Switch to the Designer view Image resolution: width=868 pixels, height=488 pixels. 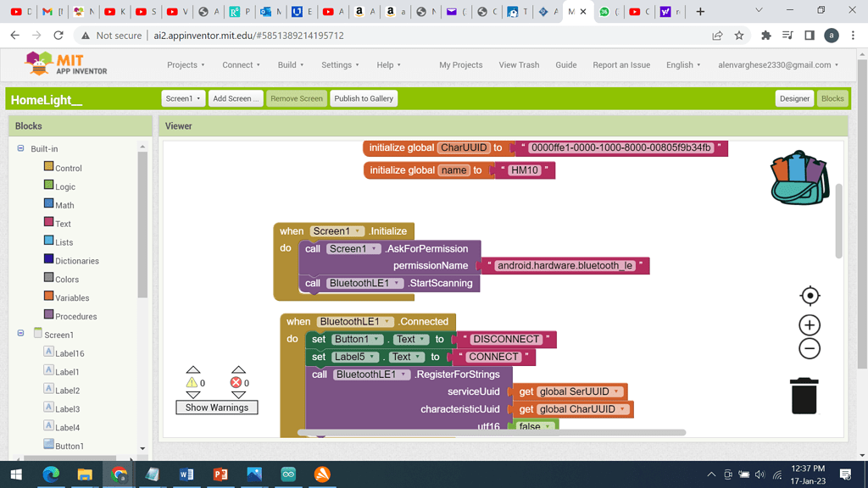(x=794, y=98)
